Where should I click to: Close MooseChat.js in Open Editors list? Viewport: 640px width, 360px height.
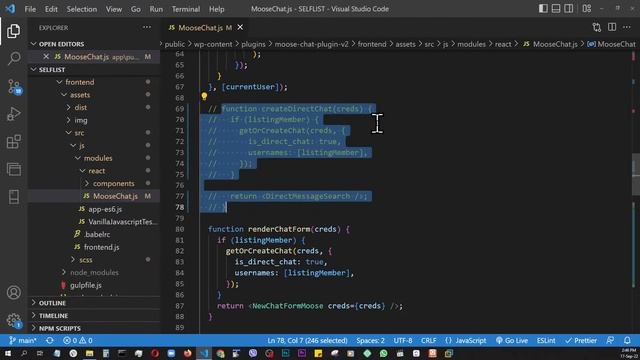pyautogui.click(x=46, y=57)
